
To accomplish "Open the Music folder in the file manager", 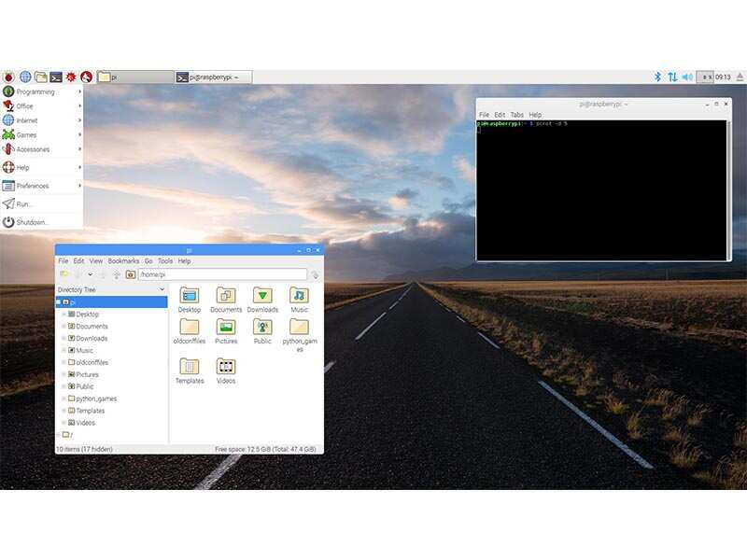I will [299, 297].
